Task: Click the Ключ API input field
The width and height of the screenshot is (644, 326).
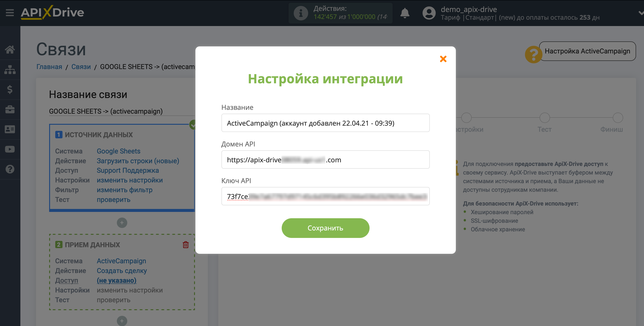Action: pos(325,196)
